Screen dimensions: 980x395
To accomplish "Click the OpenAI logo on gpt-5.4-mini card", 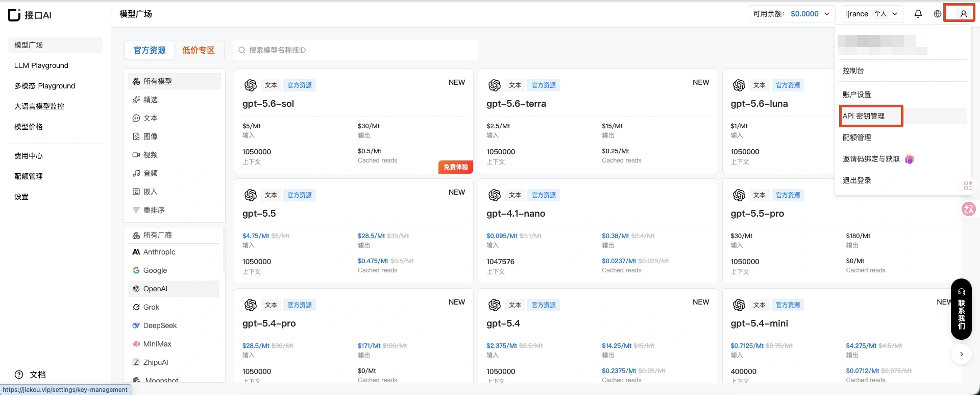I will coord(739,305).
